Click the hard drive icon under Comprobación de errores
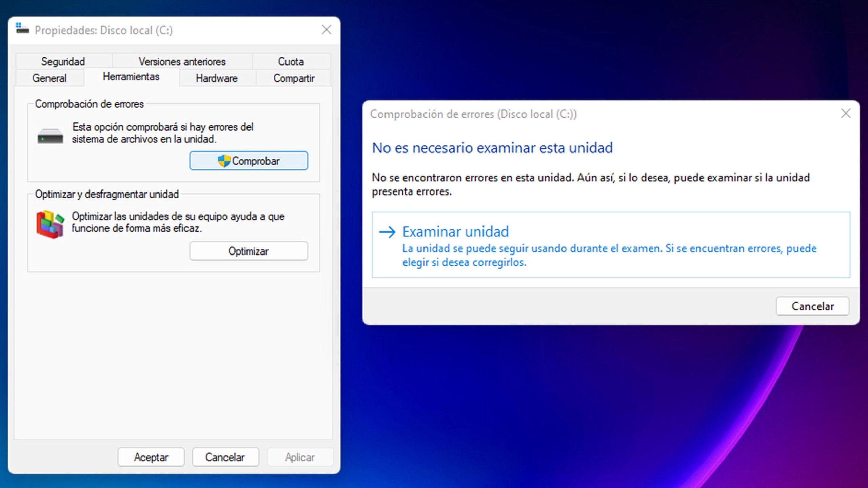This screenshot has height=488, width=868. [x=50, y=136]
